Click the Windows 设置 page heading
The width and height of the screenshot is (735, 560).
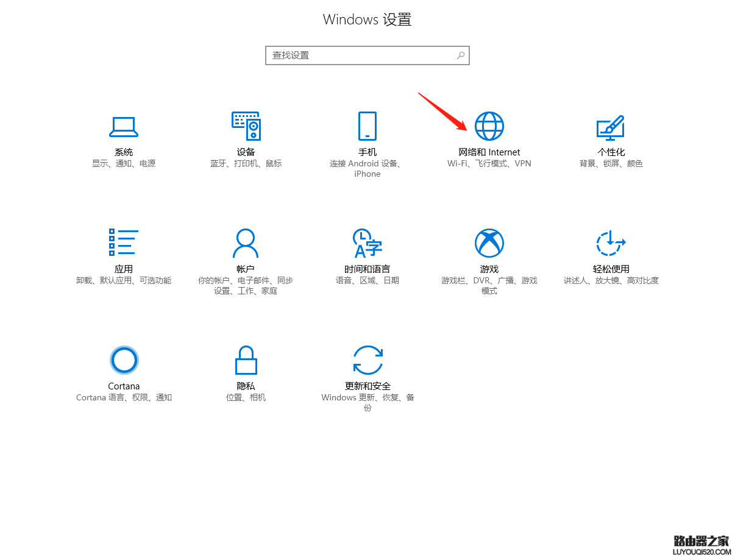[x=367, y=19]
